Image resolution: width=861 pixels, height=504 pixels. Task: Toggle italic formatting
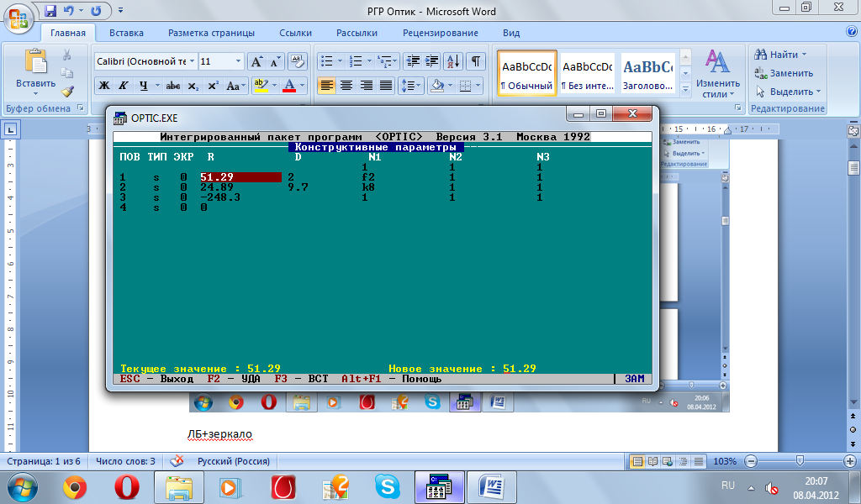[x=124, y=86]
